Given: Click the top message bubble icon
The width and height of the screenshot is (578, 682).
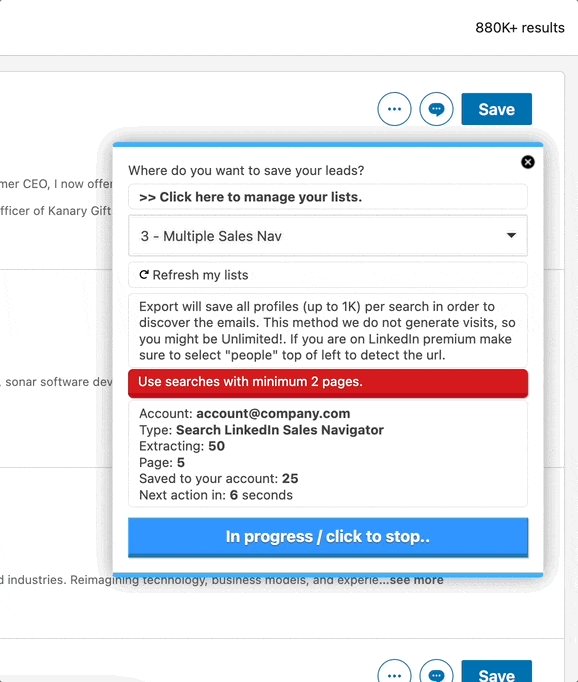Looking at the screenshot, I should (436, 109).
